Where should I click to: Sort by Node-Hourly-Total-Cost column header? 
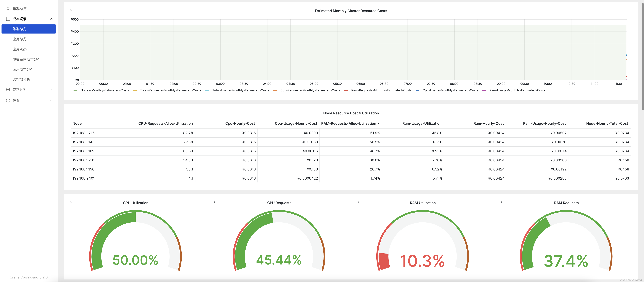607,124
